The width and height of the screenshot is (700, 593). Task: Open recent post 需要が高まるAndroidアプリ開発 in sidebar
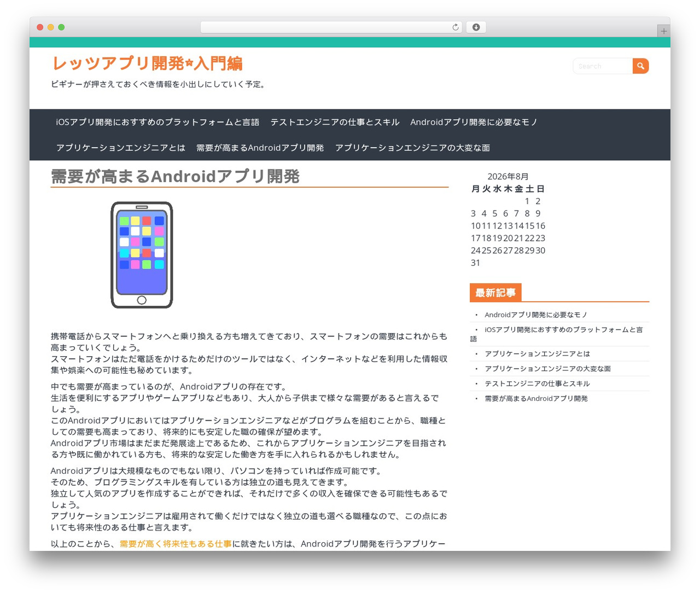[x=536, y=398]
